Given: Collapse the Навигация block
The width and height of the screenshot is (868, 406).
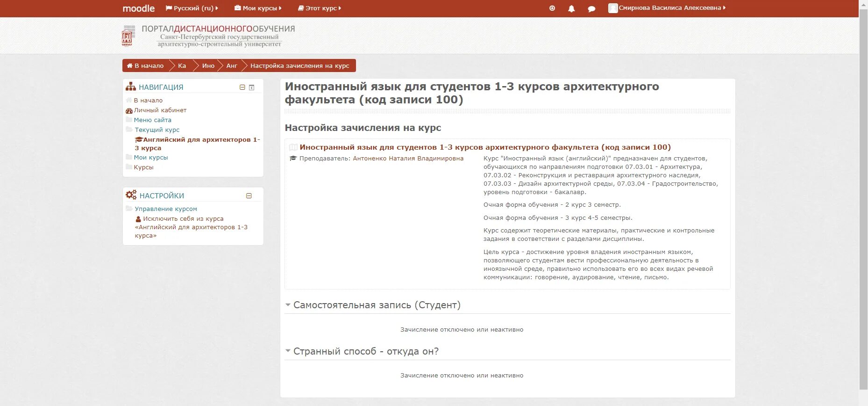Looking at the screenshot, I should click(242, 87).
